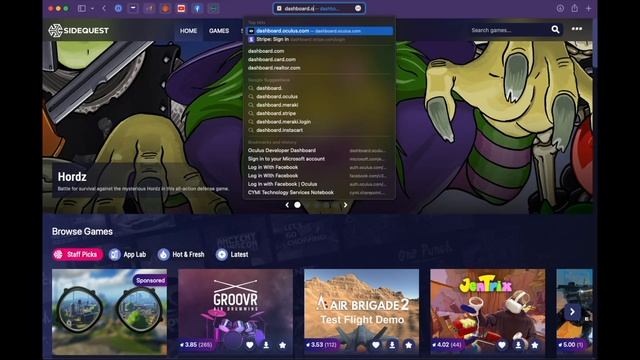
Task: Open the blue circular pinned tab
Action: (118, 8)
